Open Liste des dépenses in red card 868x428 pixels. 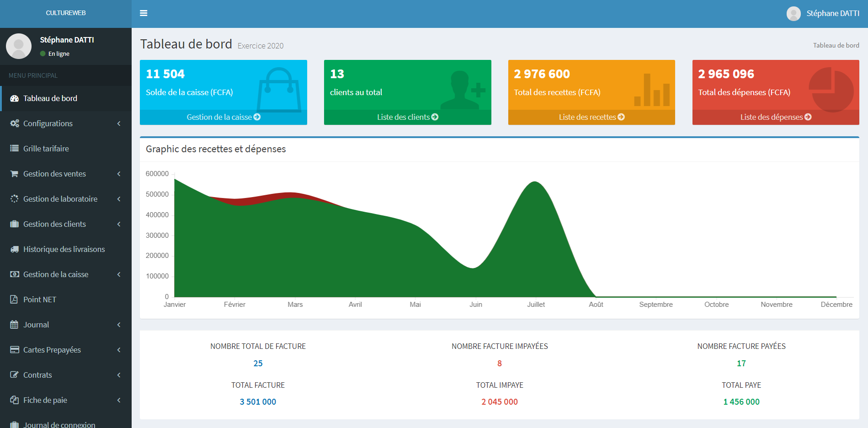coord(776,117)
